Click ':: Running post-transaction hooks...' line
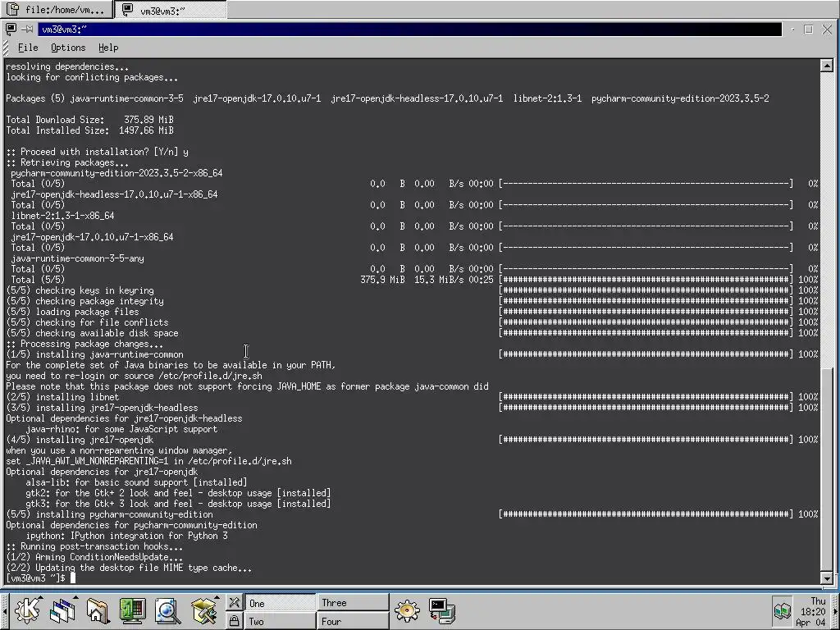The height and width of the screenshot is (630, 840). click(x=94, y=546)
